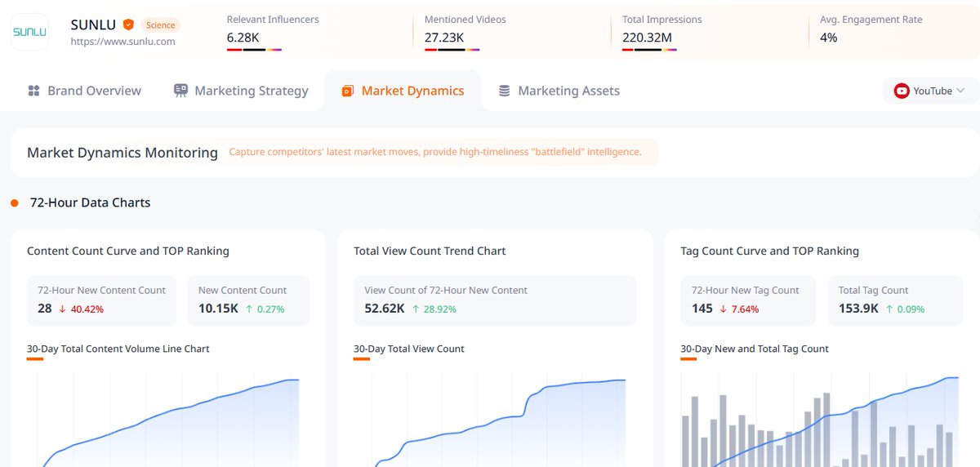Click the red down arrow next to 40.42%

click(62, 309)
